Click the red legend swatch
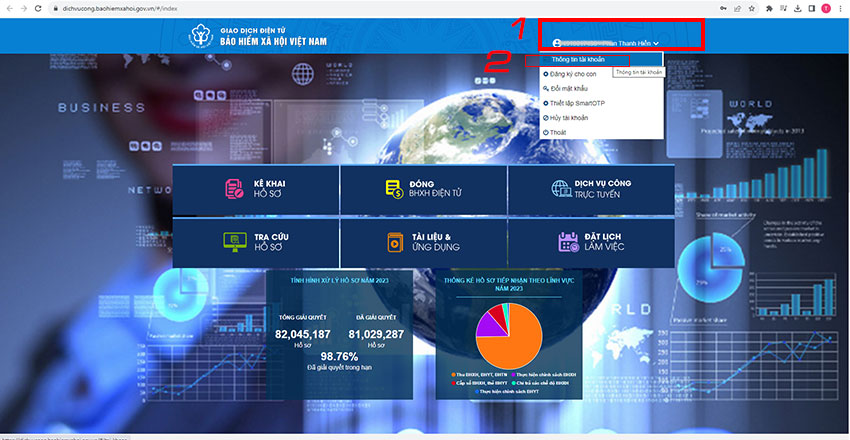This screenshot has height=440, width=850. 453,383
